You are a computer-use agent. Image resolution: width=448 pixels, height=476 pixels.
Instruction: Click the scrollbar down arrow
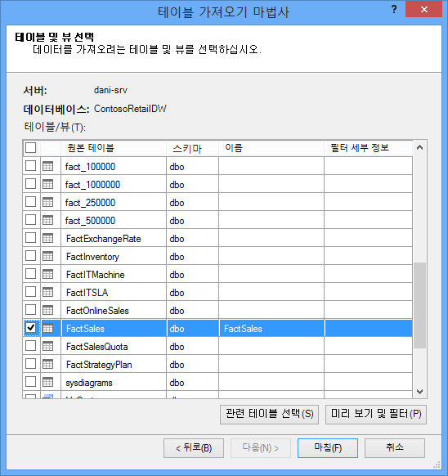[419, 392]
